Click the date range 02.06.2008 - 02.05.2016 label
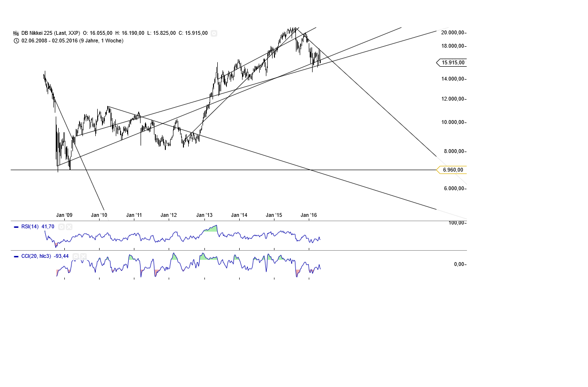588x387 pixels. coord(72,41)
